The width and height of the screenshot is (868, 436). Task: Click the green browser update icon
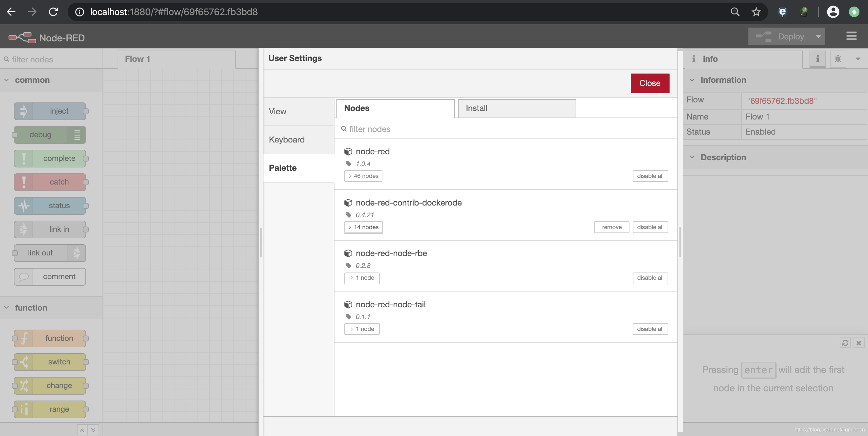point(854,12)
